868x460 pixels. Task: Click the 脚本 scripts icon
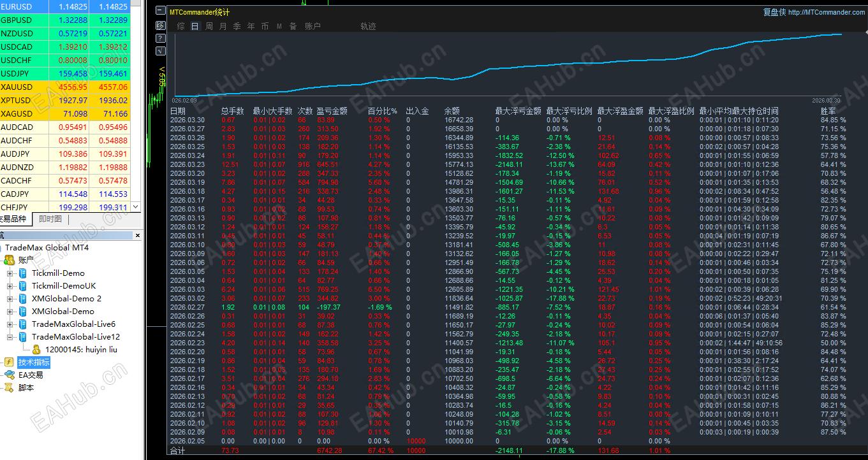[10, 387]
